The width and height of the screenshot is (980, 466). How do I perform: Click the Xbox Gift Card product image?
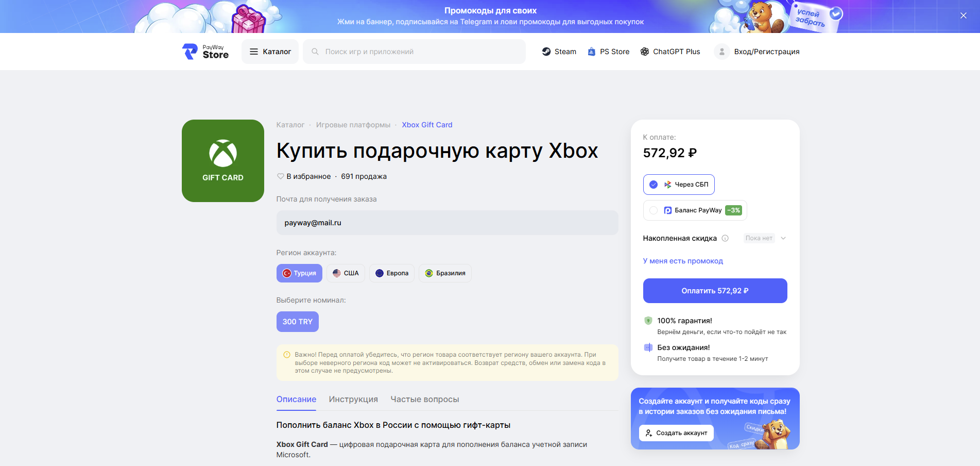223,161
